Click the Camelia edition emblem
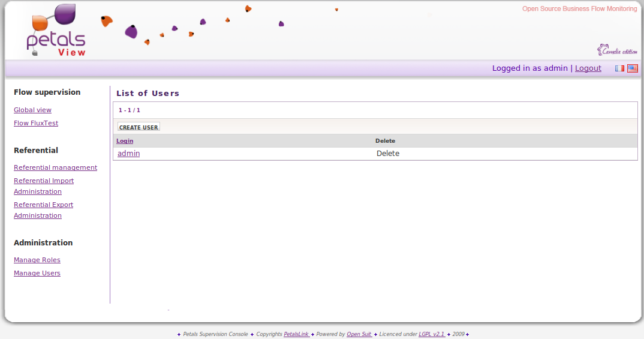The width and height of the screenshot is (644, 339). [617, 50]
